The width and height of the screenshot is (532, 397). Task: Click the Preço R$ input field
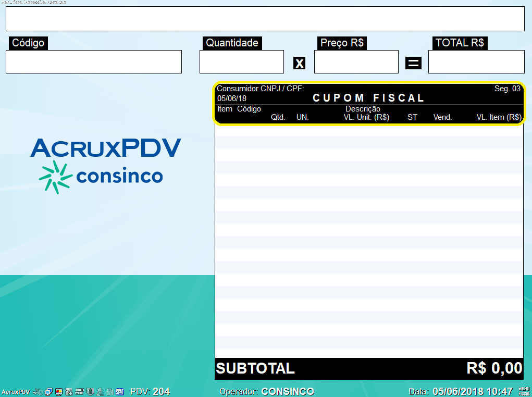click(x=356, y=62)
